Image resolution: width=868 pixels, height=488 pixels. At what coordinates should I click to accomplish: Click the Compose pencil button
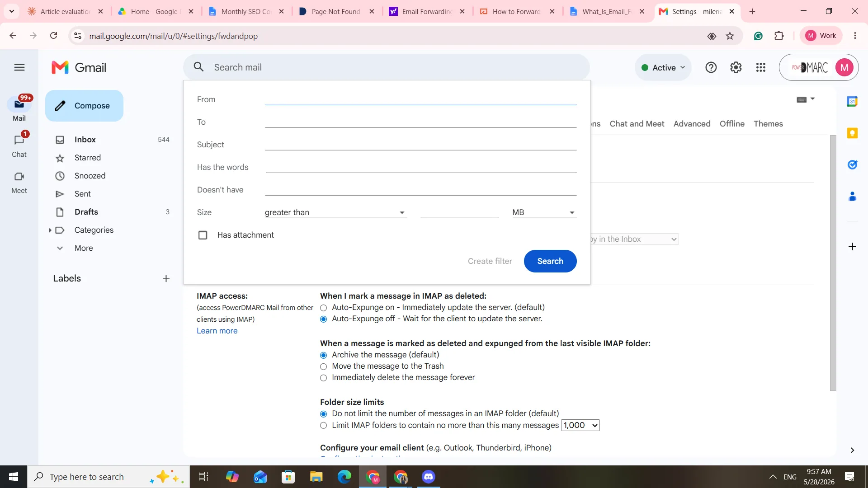(84, 106)
